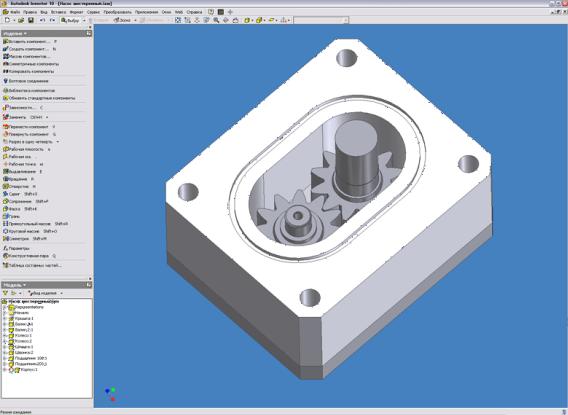Click the Отверстие hole icon

(x=5, y=186)
